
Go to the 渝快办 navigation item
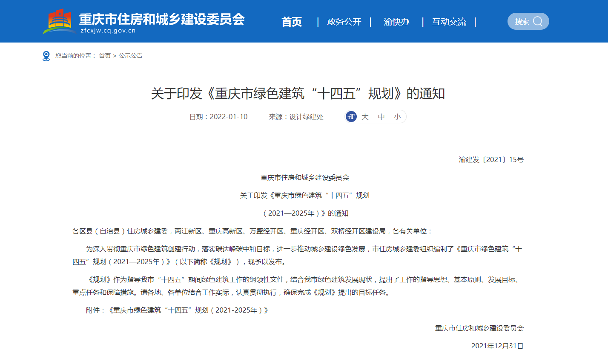tap(396, 22)
